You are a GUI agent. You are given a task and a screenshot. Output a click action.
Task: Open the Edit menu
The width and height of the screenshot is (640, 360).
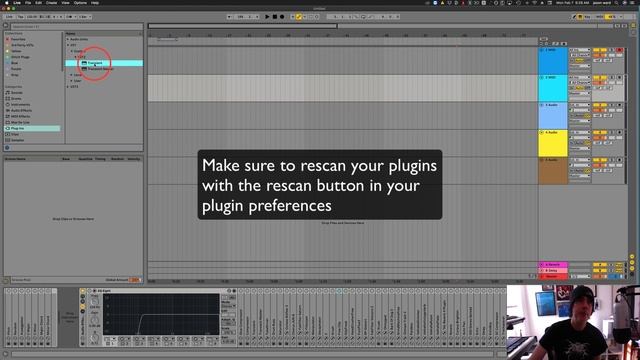pos(38,3)
